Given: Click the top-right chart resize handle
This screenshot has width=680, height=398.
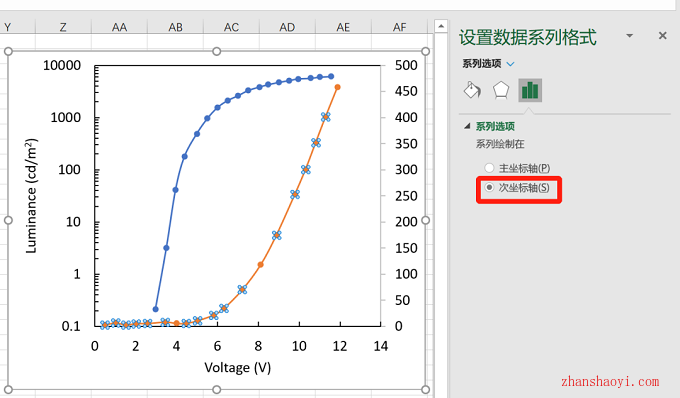Looking at the screenshot, I should click(425, 52).
